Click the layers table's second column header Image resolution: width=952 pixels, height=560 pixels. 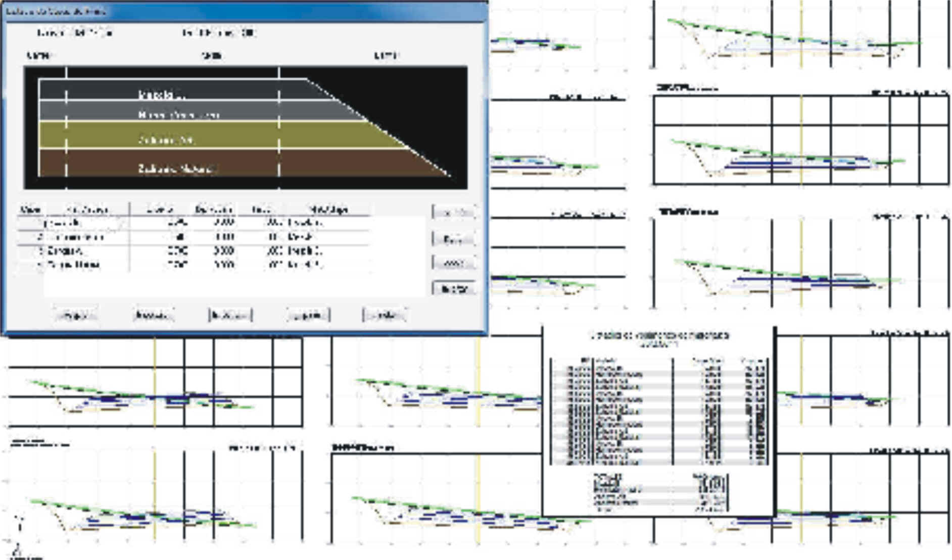click(87, 209)
